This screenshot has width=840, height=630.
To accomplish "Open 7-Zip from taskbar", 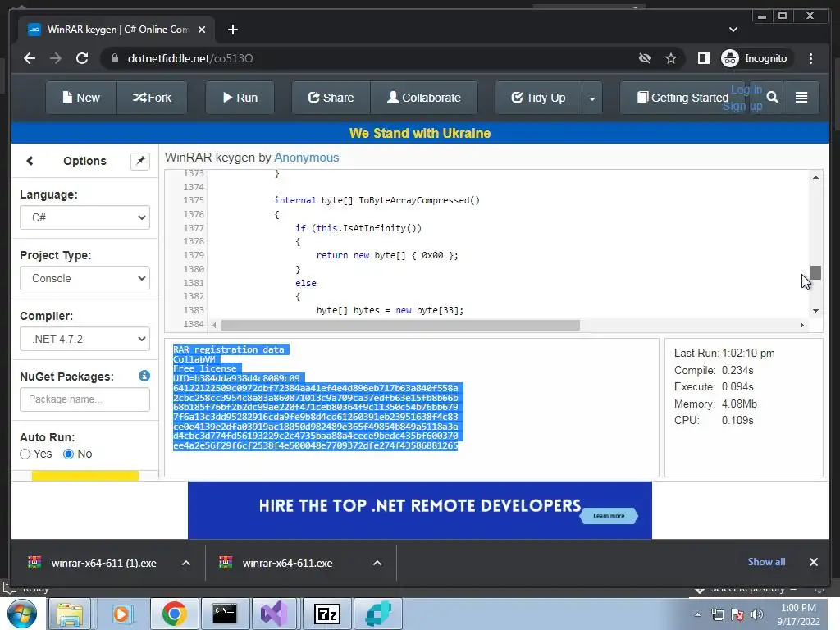I will (x=326, y=614).
